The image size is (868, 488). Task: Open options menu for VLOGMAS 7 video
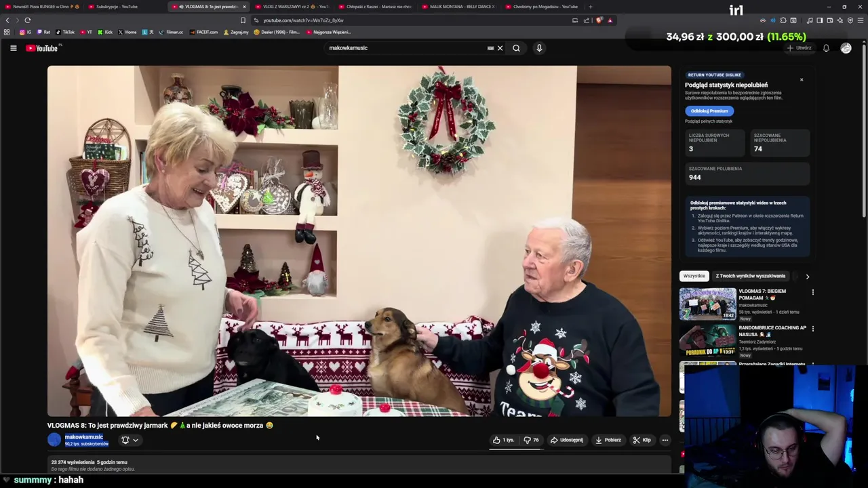tap(812, 292)
